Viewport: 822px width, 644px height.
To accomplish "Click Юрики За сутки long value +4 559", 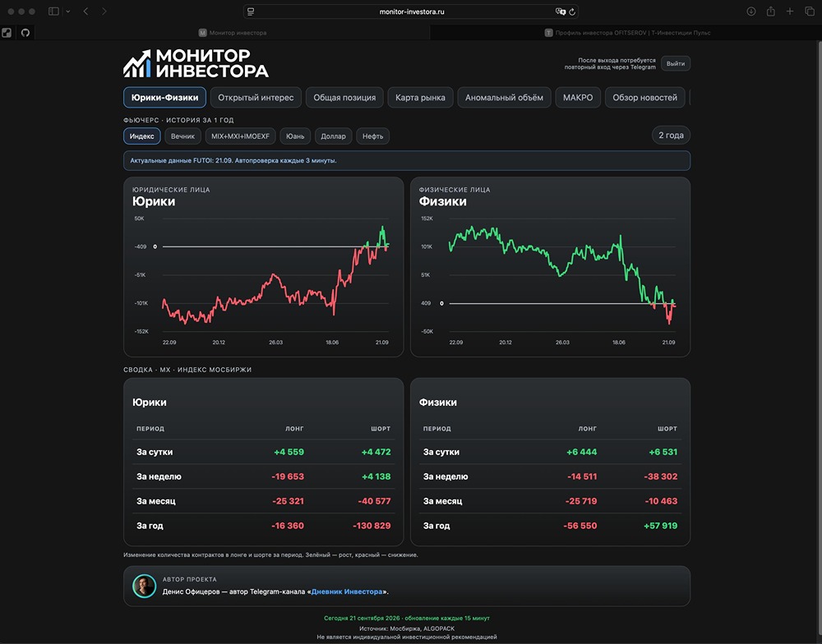I will (289, 452).
